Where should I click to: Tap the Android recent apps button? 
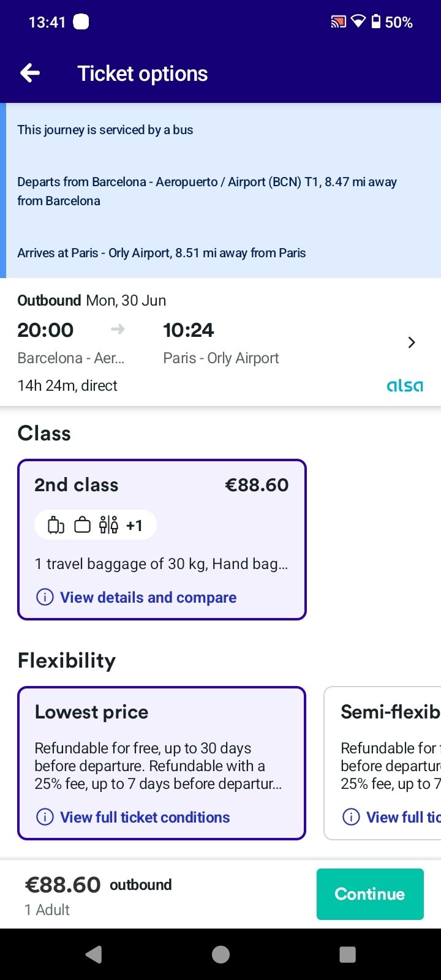click(x=347, y=954)
